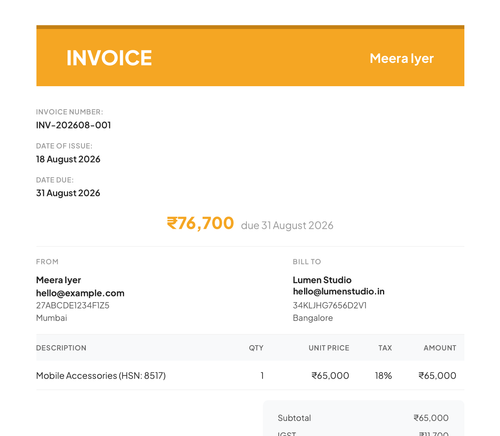Click the email hello@example.com
500x436 pixels.
point(80,293)
